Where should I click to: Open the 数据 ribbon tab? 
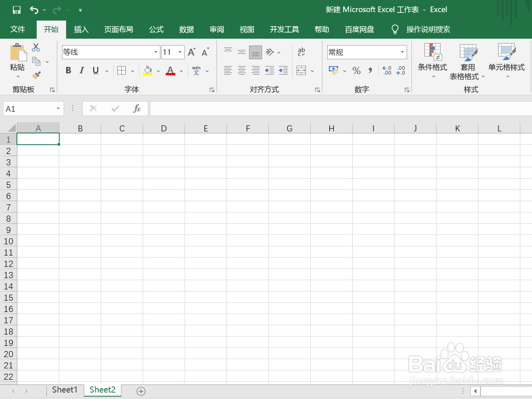click(x=187, y=29)
